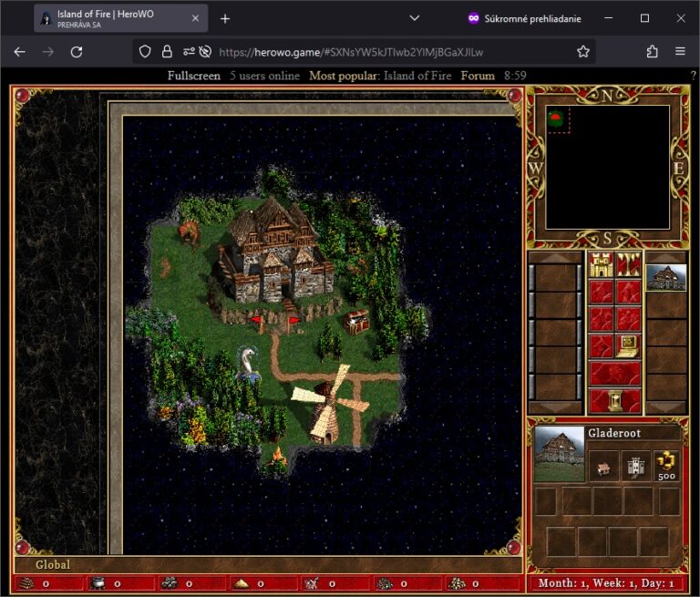Viewport: 700px width, 597px height.
Task: Click the minimap island marker
Action: click(x=556, y=118)
